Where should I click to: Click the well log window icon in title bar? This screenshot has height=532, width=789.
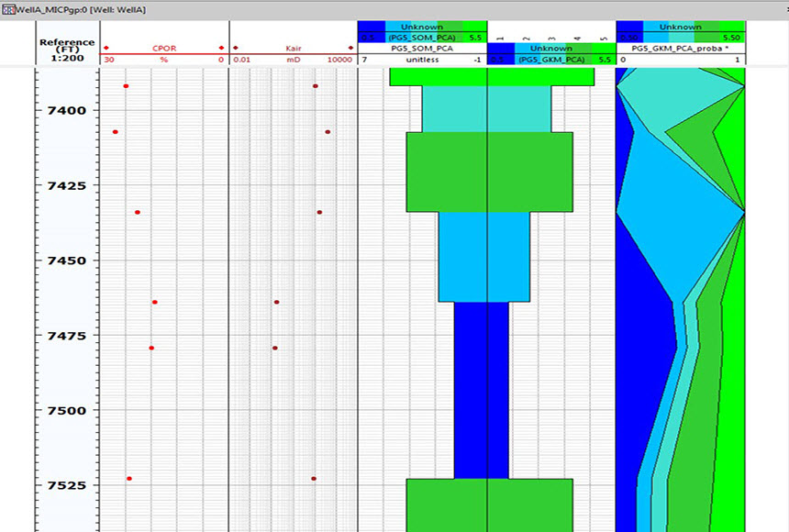click(7, 8)
